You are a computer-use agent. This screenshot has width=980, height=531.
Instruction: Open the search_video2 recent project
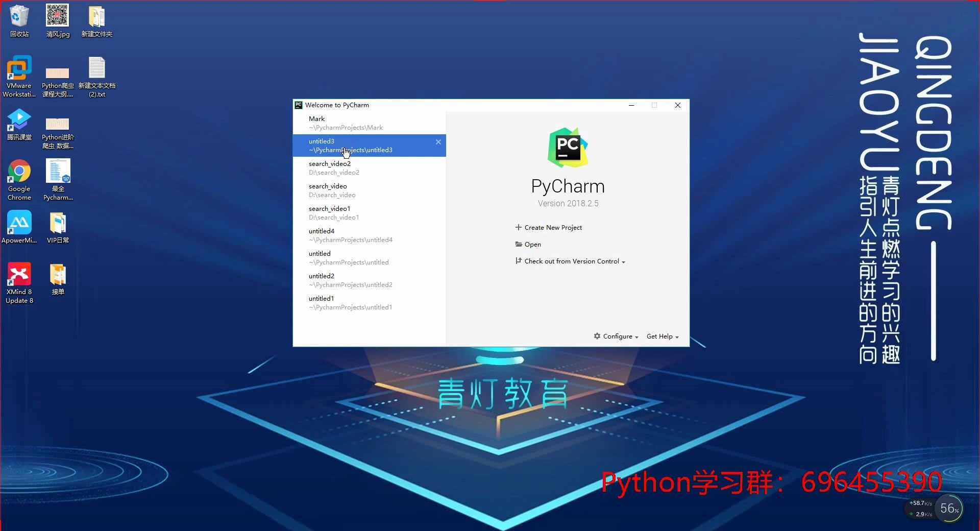(x=357, y=167)
